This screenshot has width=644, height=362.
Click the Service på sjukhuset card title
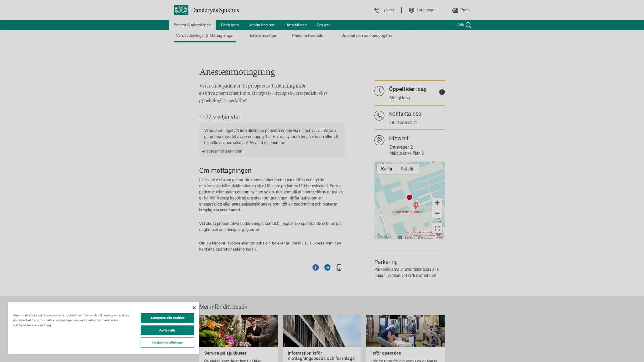pyautogui.click(x=225, y=353)
